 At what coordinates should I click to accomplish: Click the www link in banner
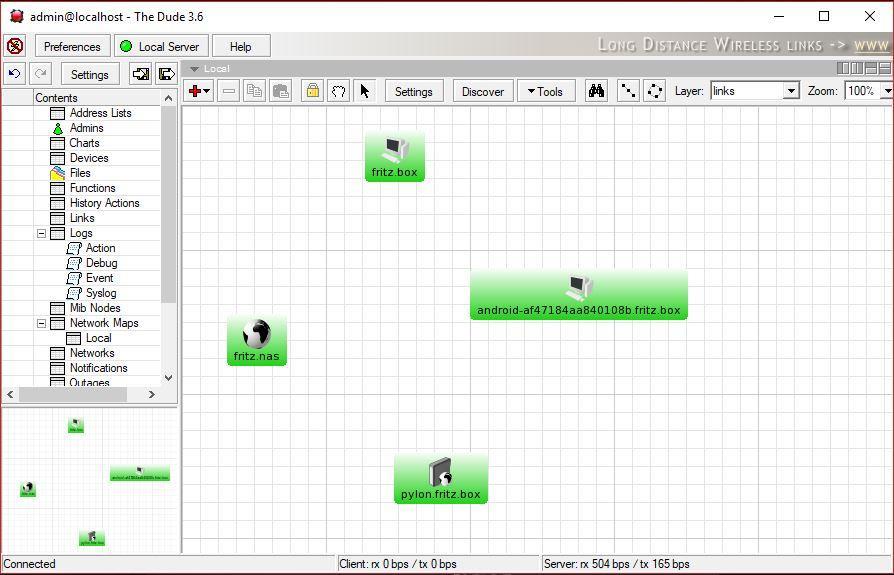[x=872, y=45]
